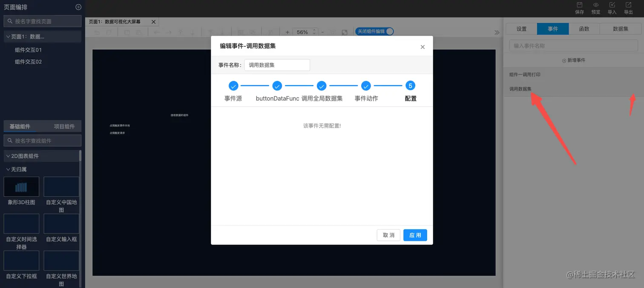Switch to the 事件 tab
Image resolution: width=644 pixels, height=288 pixels.
[x=553, y=29]
